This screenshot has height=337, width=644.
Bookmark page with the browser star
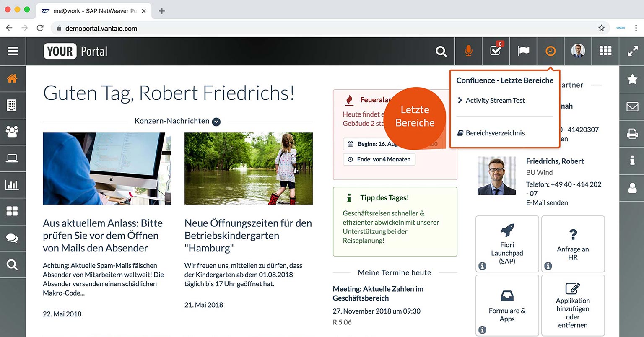(x=601, y=28)
